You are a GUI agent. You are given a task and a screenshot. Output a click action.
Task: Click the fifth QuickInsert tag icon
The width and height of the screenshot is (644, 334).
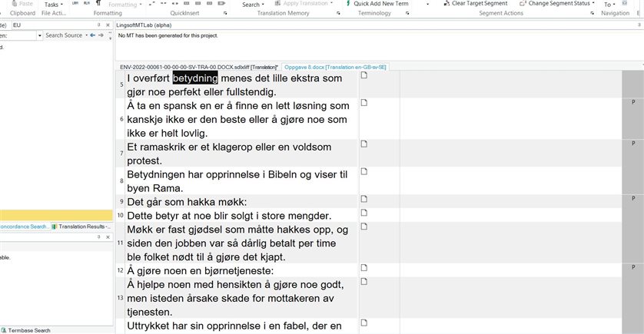[198, 3]
